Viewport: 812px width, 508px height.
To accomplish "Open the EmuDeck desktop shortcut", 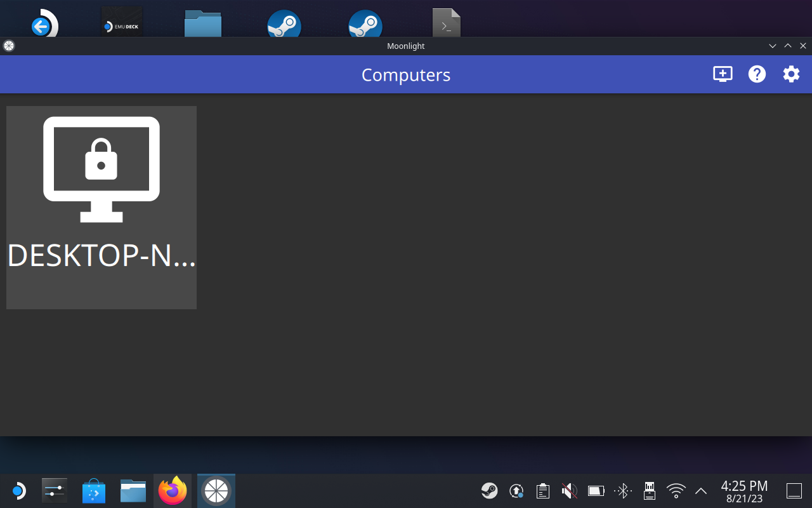I will click(122, 23).
